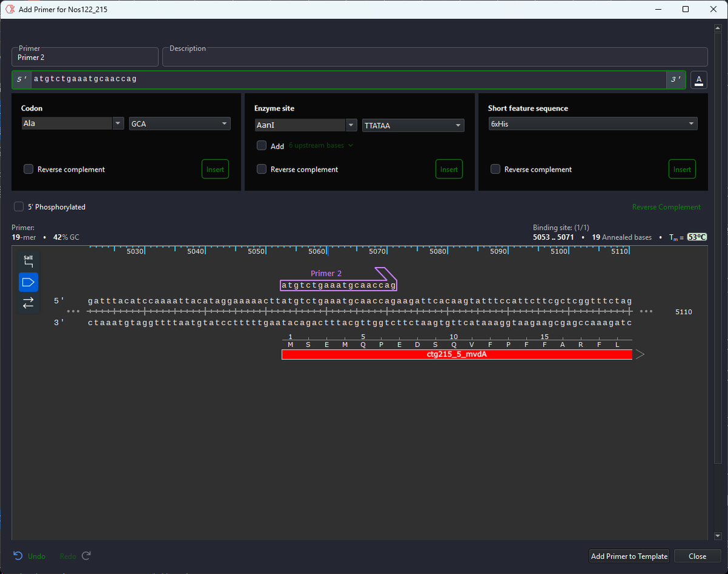
Task: Click the 3' label at primer end
Action: 675,79
